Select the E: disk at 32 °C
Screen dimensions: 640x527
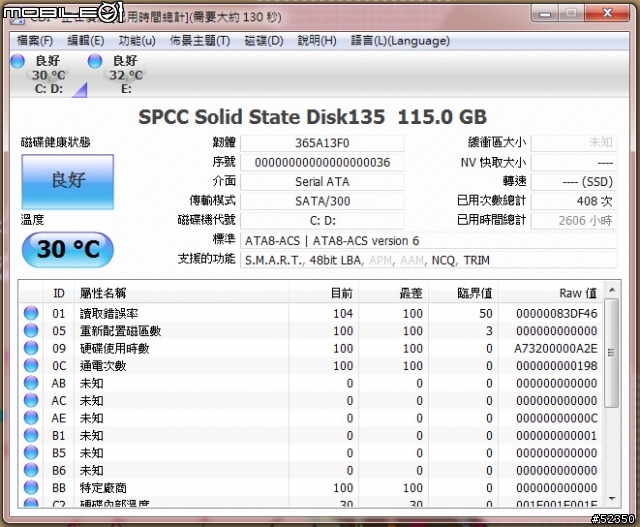click(x=126, y=75)
